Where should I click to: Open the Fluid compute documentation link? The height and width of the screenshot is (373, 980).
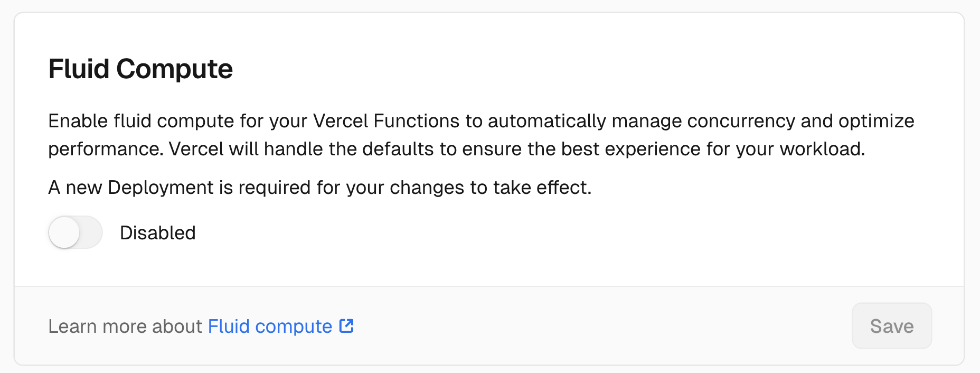270,327
